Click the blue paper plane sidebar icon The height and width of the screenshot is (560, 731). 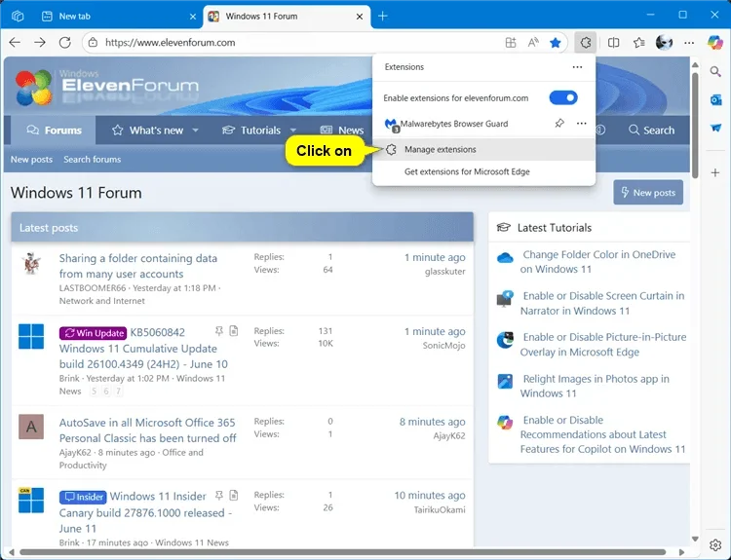[x=715, y=128]
